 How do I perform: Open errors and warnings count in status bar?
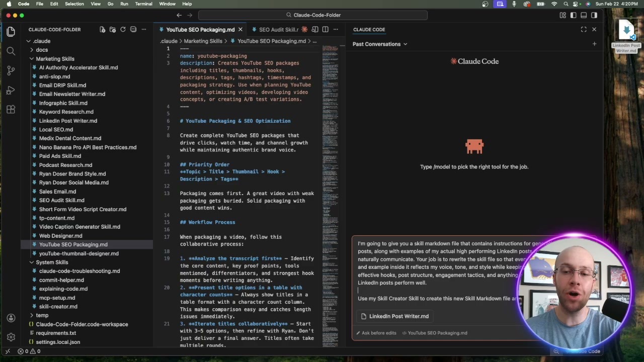(30, 351)
